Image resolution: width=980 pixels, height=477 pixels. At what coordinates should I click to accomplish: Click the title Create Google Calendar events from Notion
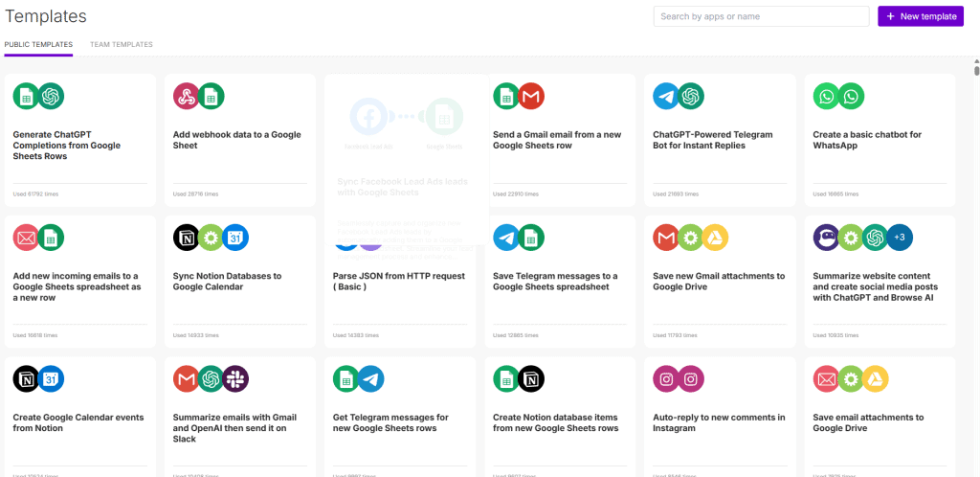click(x=78, y=422)
